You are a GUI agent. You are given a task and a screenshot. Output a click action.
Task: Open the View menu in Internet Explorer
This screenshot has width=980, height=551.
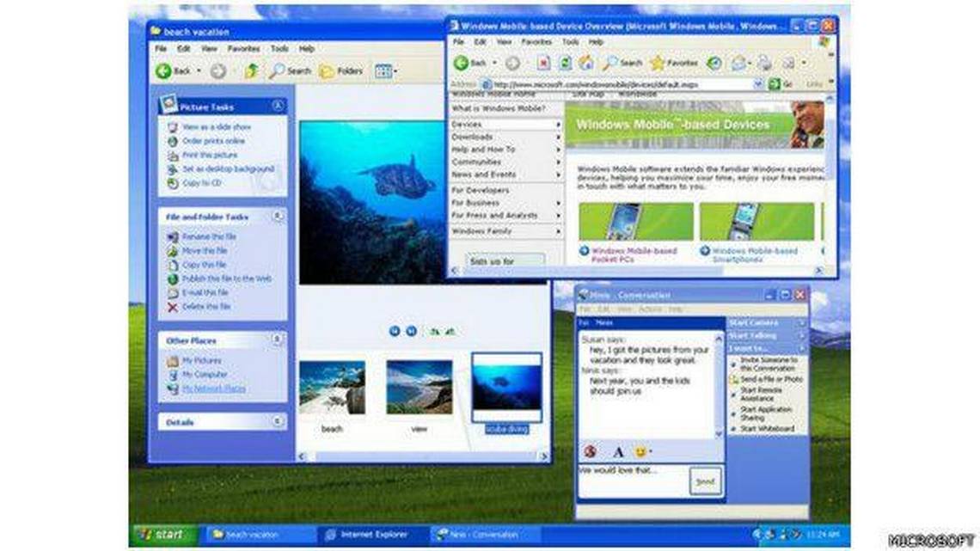[504, 41]
